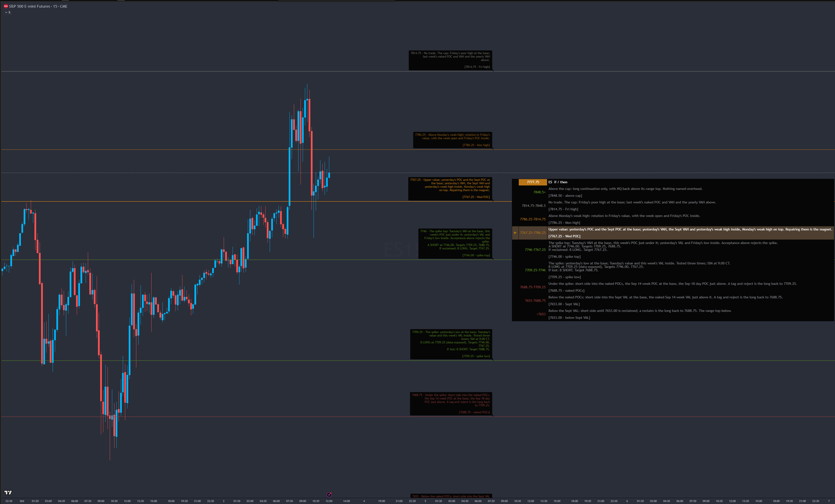The height and width of the screenshot is (504, 835).
Task: Click the arrow marker on the 7767.25-7786.25 row
Action: [516, 233]
